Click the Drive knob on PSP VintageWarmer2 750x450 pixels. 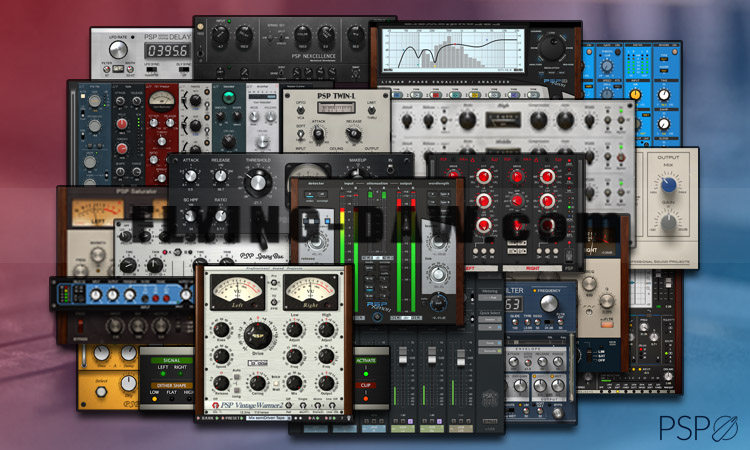click(257, 335)
